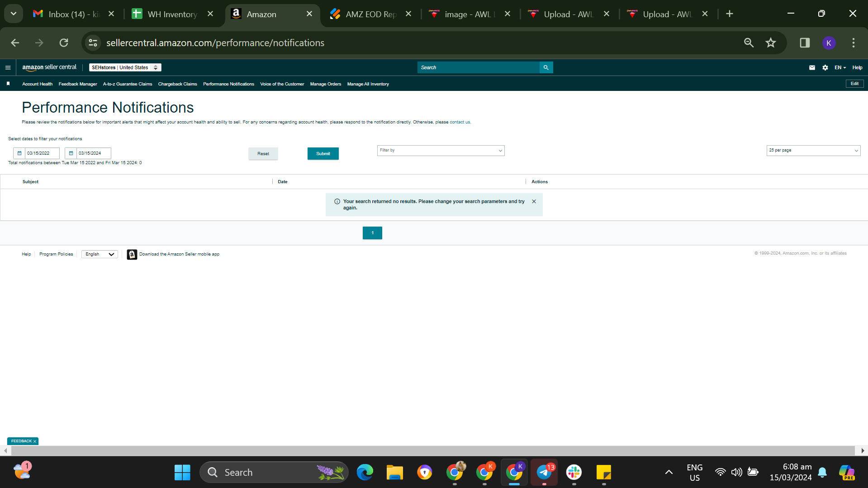
Task: Launch Microsoft Edge from the taskbar
Action: coord(365,473)
